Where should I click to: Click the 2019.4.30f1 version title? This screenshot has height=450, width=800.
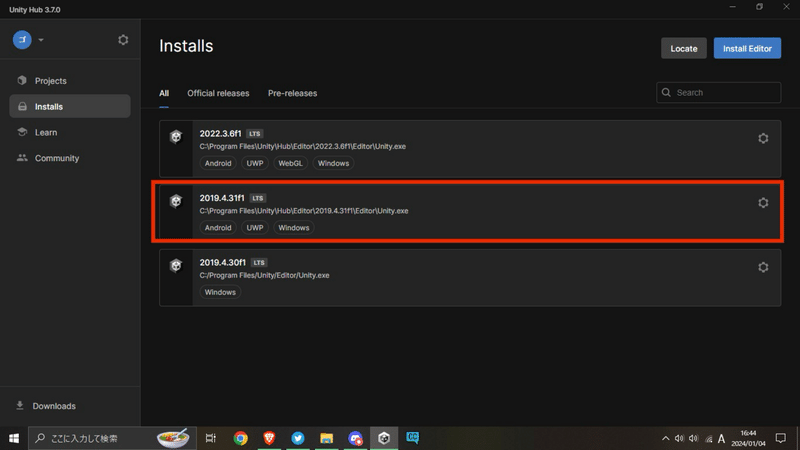pos(222,262)
